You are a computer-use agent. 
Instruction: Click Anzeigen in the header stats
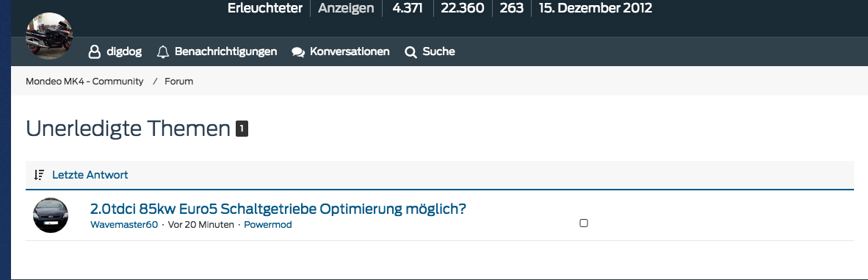[x=346, y=8]
